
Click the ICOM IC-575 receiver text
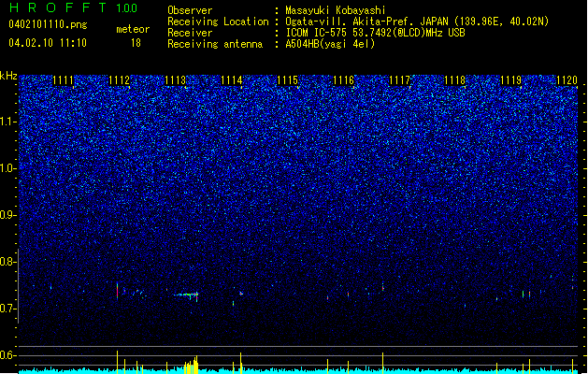pyautogui.click(x=375, y=33)
